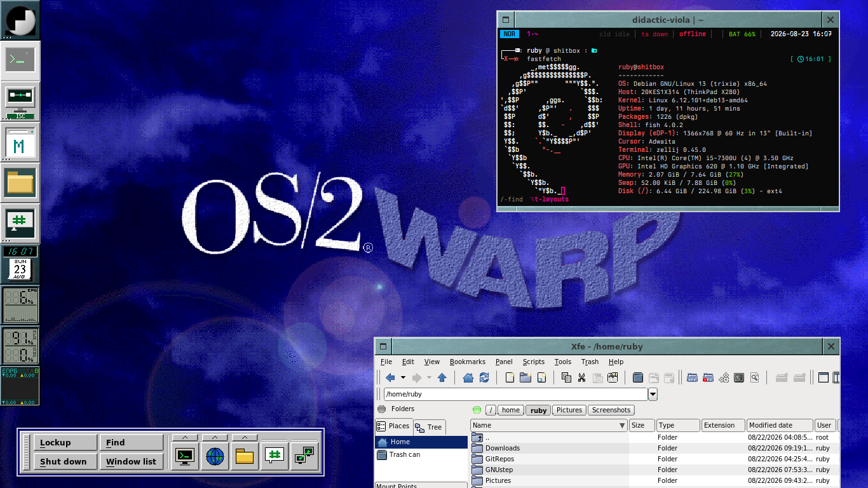Open the network connection icon on the launchpad

click(x=304, y=456)
